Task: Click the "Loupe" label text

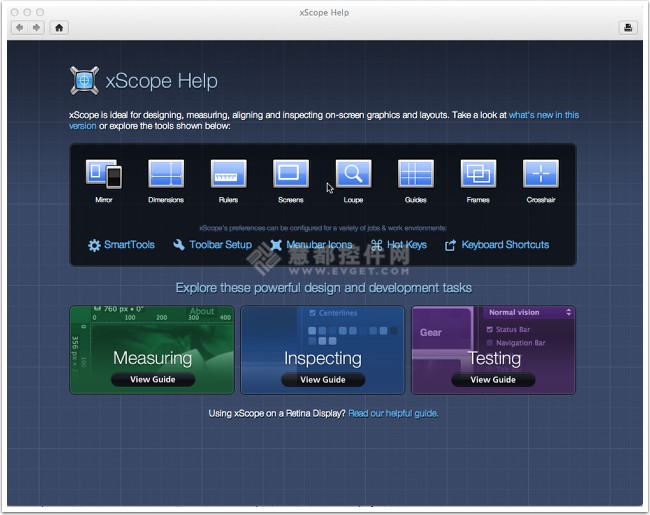Action: pos(353,200)
